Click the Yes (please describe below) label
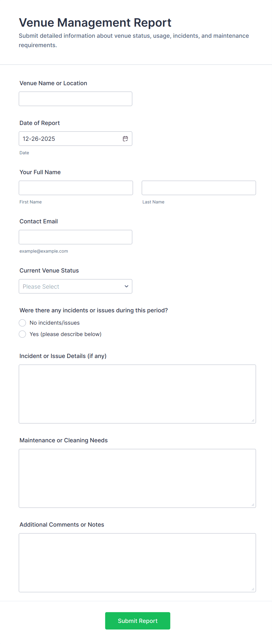Screen dimensions: 272x644 [66, 334]
